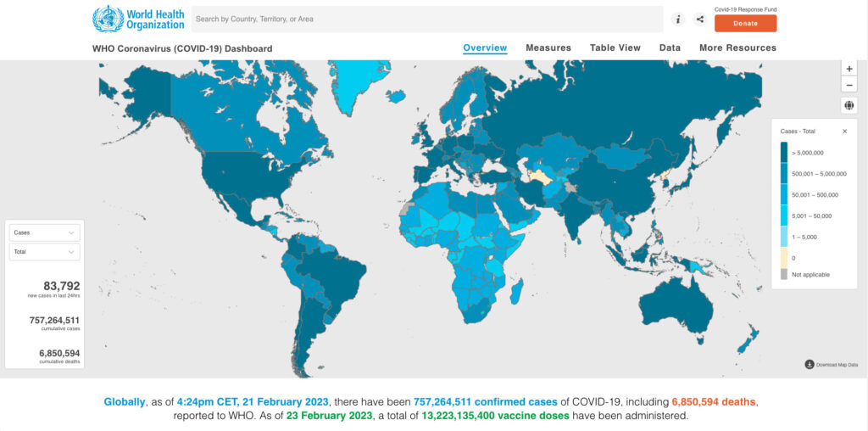
Task: Click the 1 – 5,000 legend swatch
Action: [784, 237]
